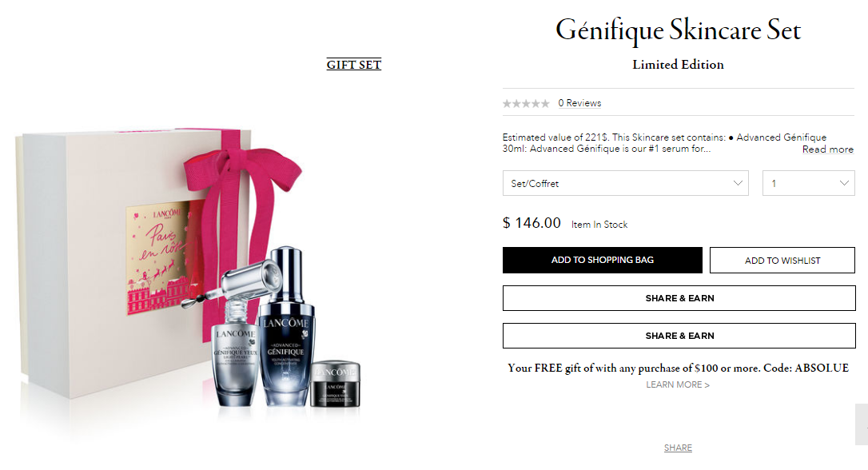Click the small black Lancôme eye cream jar
Viewport: 868px width, 470px height.
(336, 384)
